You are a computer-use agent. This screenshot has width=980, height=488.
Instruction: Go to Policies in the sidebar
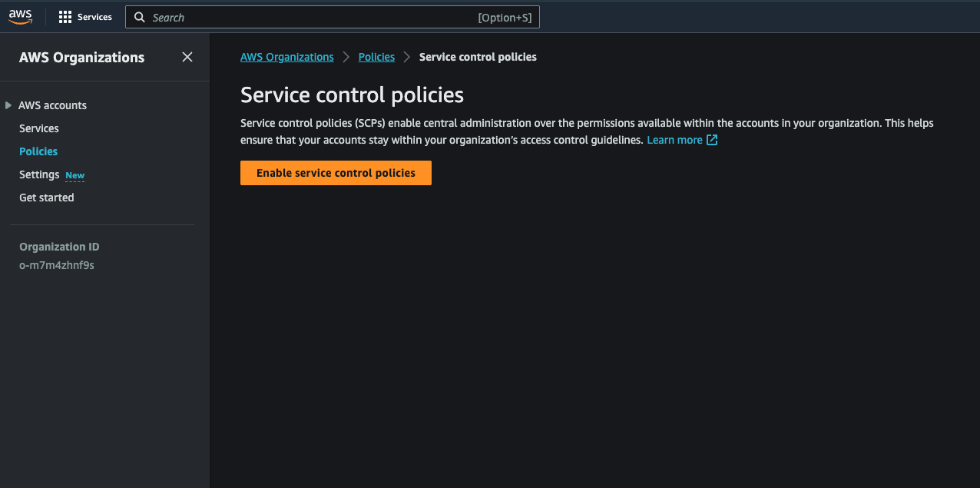(38, 151)
